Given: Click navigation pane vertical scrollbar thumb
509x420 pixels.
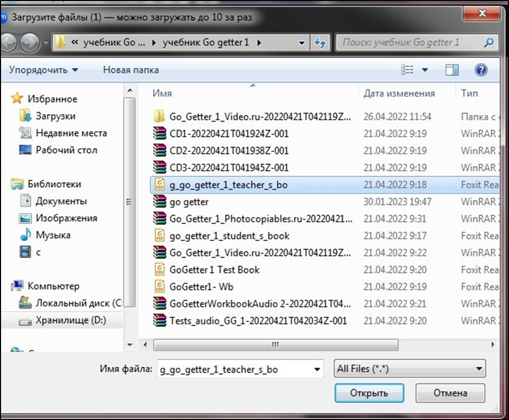Looking at the screenshot, I should [129, 201].
